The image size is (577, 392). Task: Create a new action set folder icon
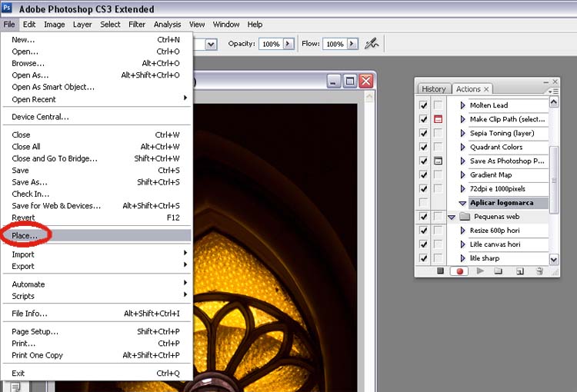tap(499, 271)
